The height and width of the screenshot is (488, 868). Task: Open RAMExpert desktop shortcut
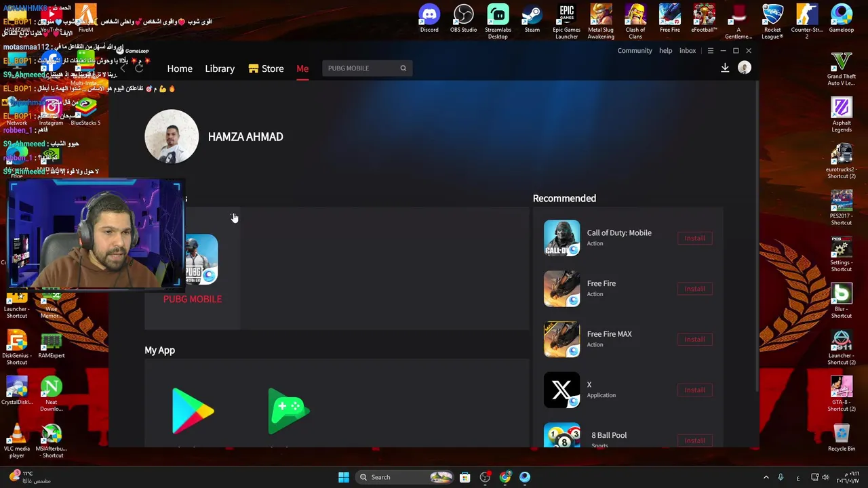[52, 345]
